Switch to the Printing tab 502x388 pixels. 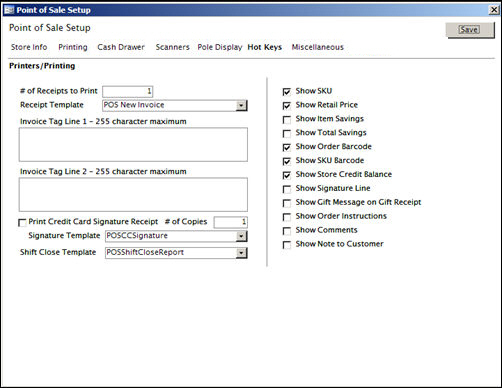click(x=73, y=47)
